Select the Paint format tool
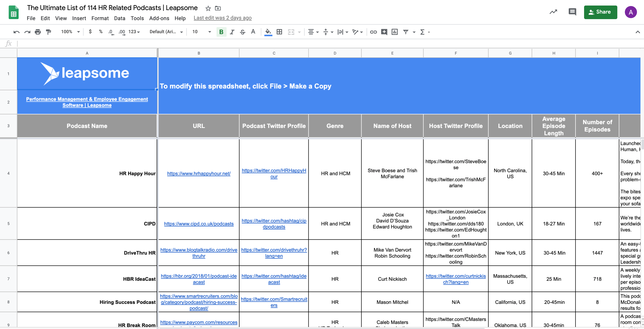This screenshot has height=329, width=644. (48, 32)
